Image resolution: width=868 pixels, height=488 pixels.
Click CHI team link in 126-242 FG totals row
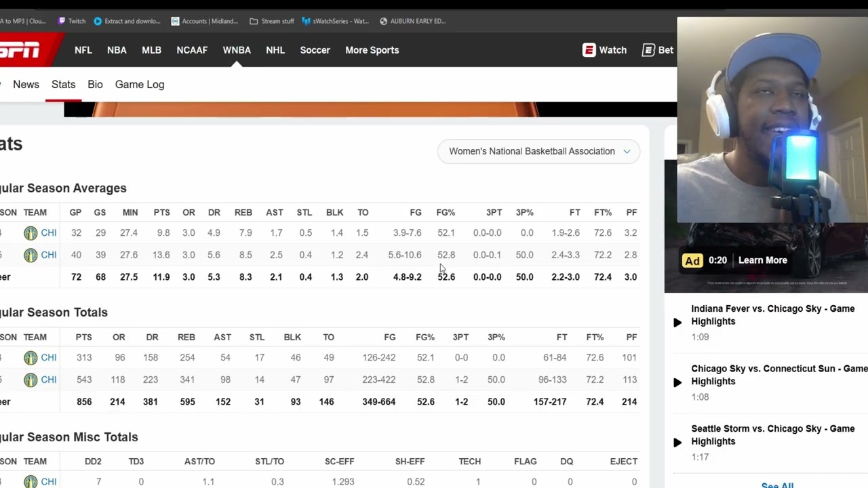pyautogui.click(x=49, y=357)
